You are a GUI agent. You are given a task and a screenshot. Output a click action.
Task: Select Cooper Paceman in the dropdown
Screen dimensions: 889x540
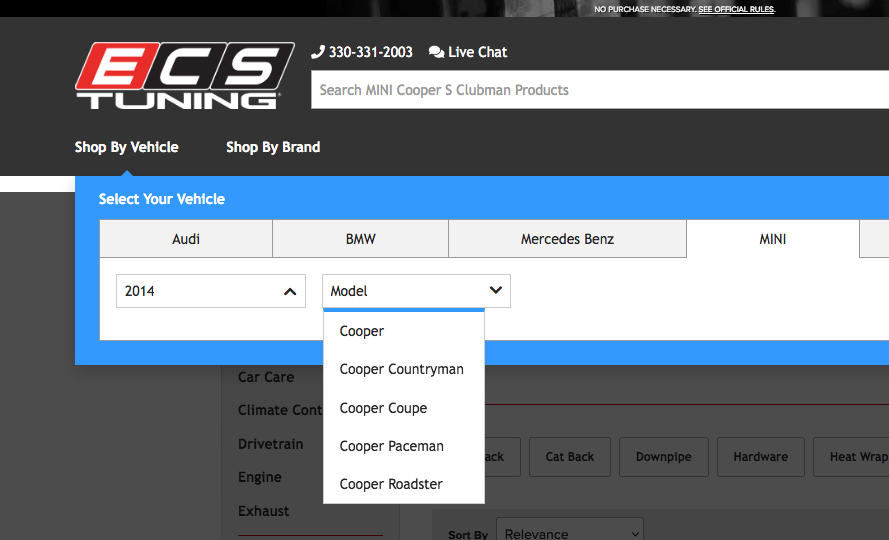pyautogui.click(x=391, y=446)
